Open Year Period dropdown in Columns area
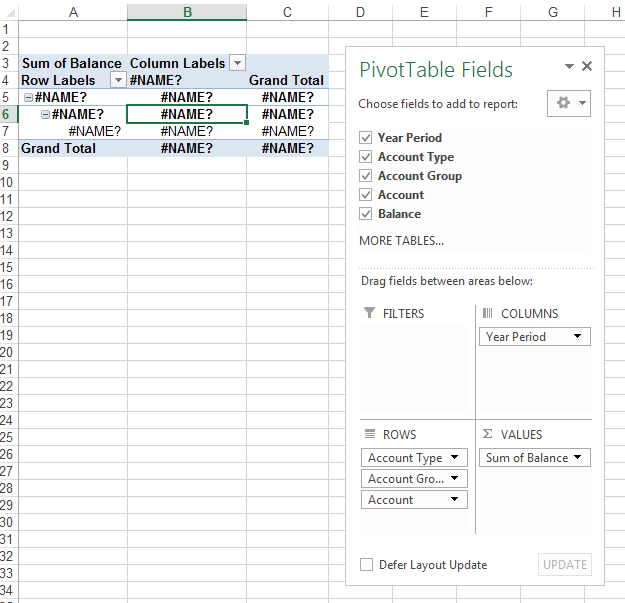625x603 pixels. [578, 337]
